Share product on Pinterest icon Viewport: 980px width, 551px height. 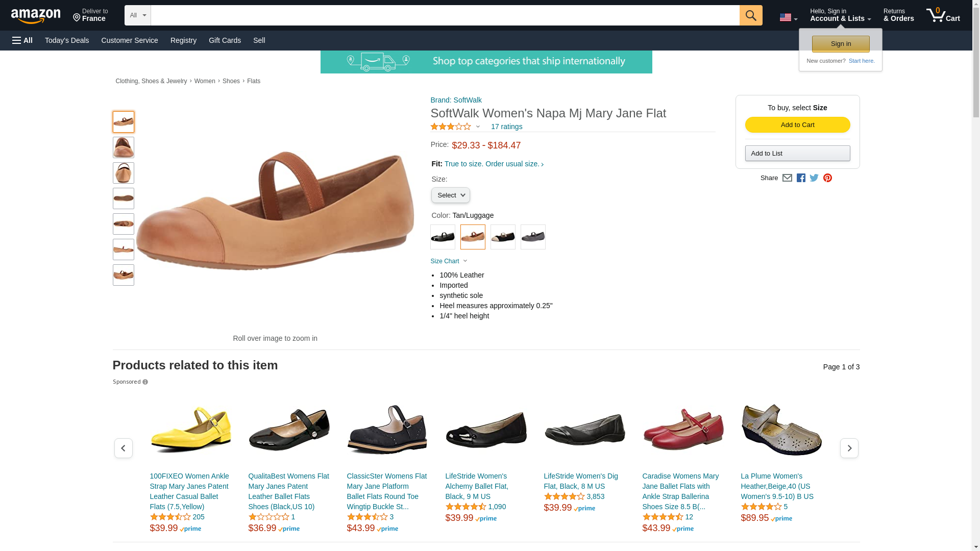tap(827, 178)
